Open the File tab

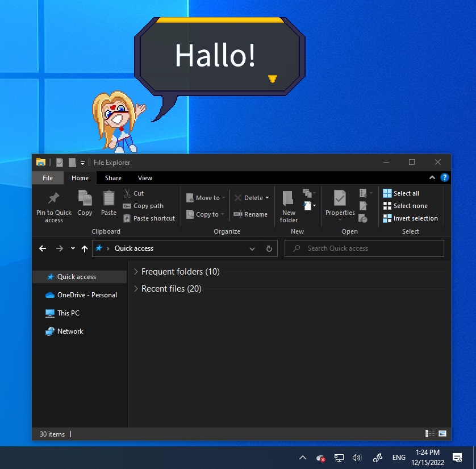[x=48, y=178]
